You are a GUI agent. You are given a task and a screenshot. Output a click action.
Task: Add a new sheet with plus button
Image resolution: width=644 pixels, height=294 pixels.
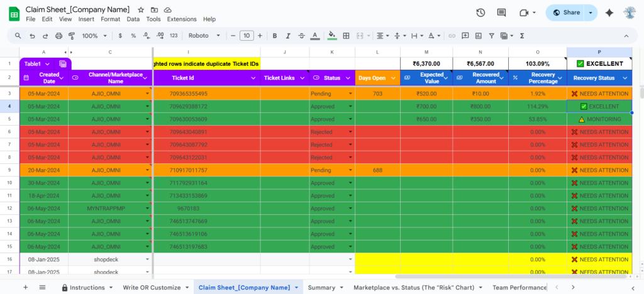click(x=26, y=287)
